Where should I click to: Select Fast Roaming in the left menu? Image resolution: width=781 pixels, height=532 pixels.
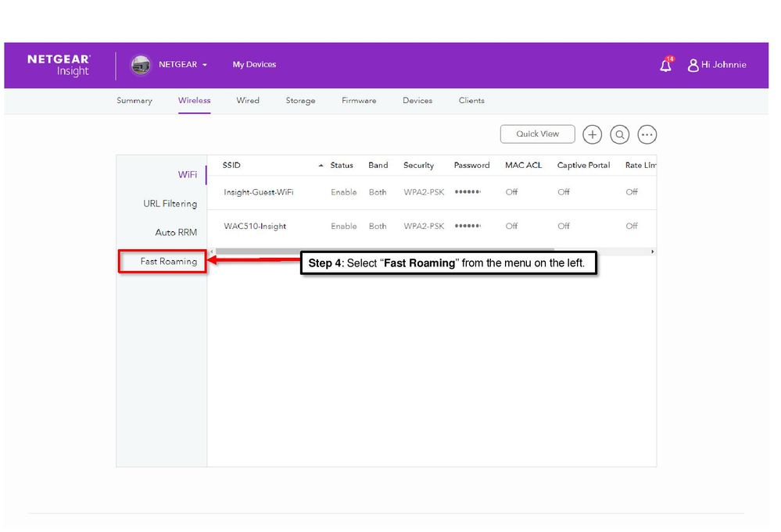168,261
